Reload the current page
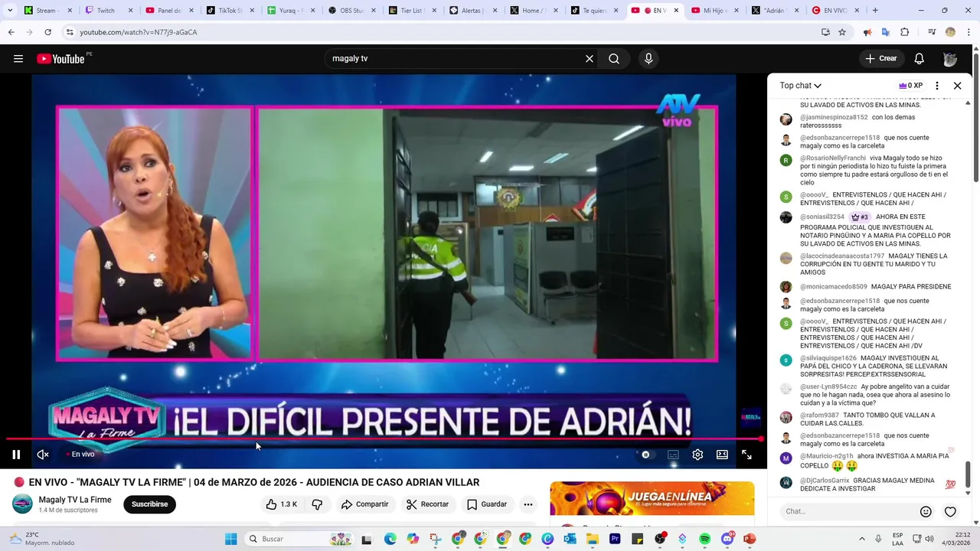The height and width of the screenshot is (551, 980). [47, 32]
